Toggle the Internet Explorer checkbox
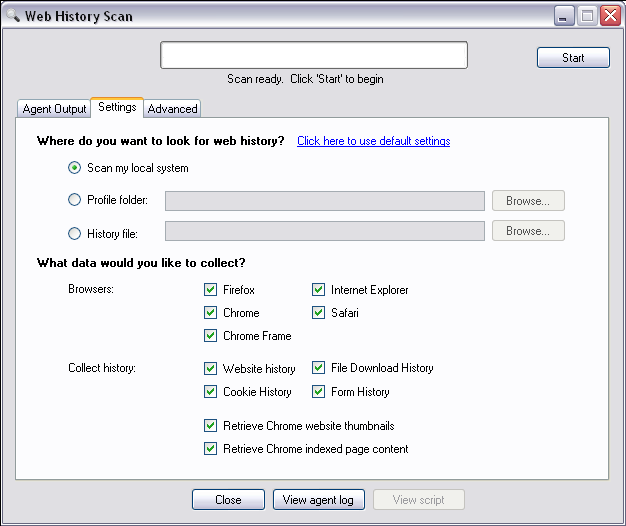This screenshot has width=626, height=526. (319, 290)
